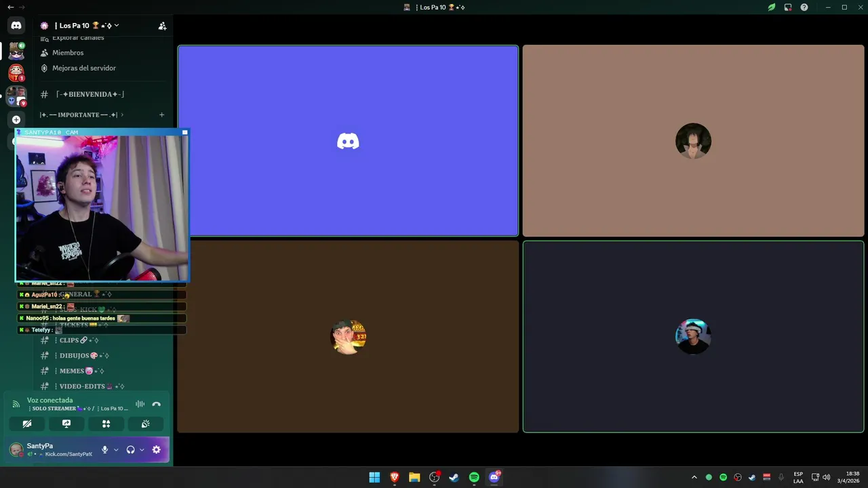Show connection signal info icon
This screenshot has width=868, height=488.
[x=16, y=404]
